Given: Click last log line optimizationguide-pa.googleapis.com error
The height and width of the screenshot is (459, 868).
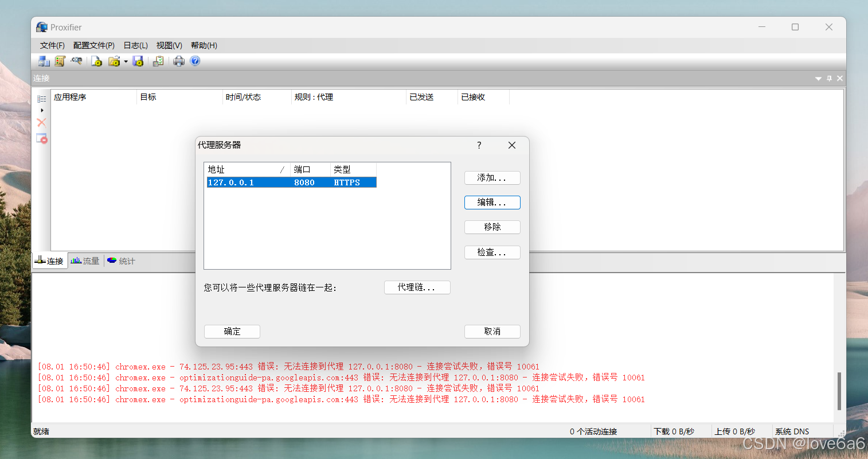Looking at the screenshot, I should [341, 399].
